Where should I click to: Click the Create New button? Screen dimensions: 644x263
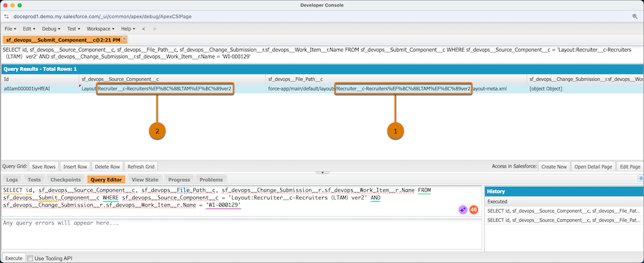pyautogui.click(x=554, y=166)
